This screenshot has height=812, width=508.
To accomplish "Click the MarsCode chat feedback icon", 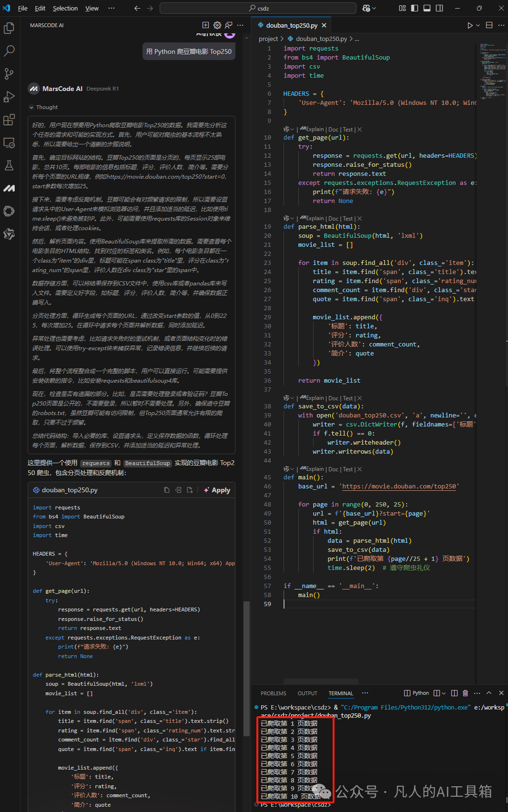I will point(229,25).
